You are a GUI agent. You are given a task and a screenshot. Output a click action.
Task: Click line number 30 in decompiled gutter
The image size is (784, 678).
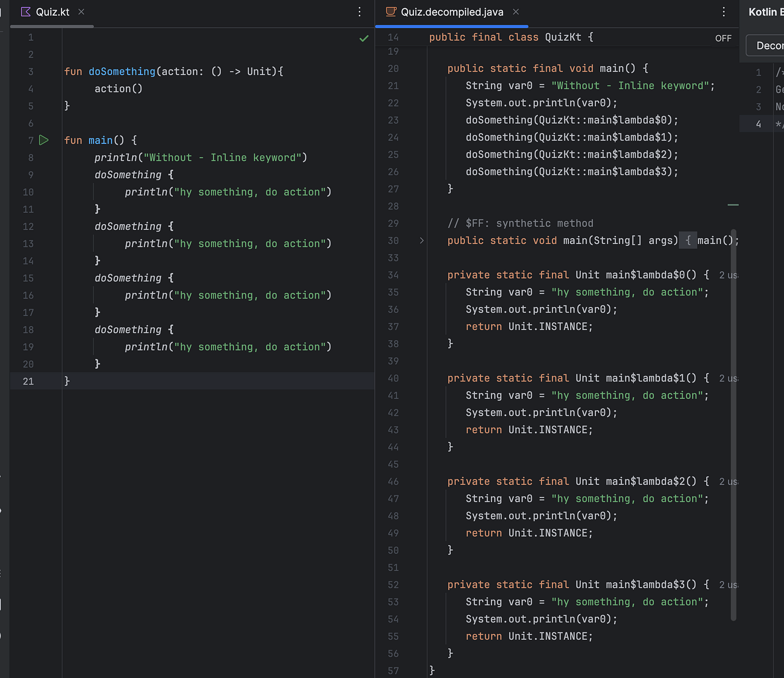393,240
